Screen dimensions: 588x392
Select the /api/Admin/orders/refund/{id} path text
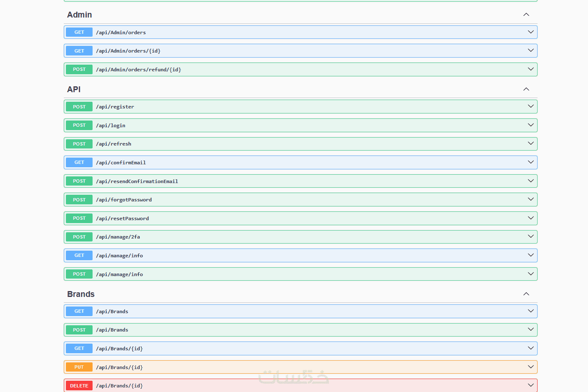pyautogui.click(x=138, y=70)
